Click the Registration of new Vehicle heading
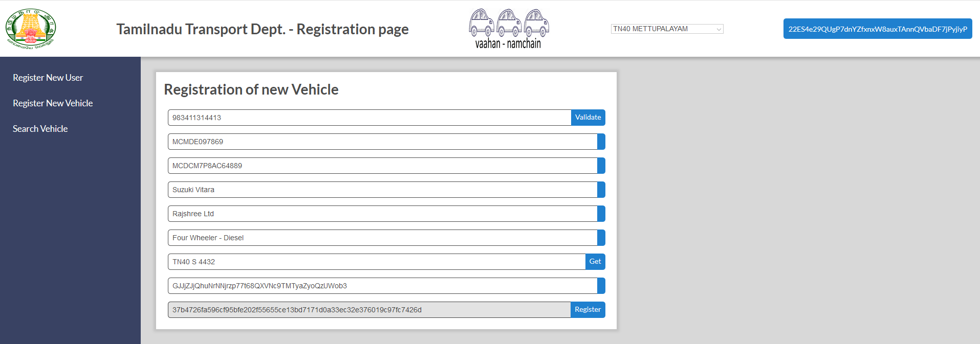This screenshot has height=344, width=980. coord(251,89)
